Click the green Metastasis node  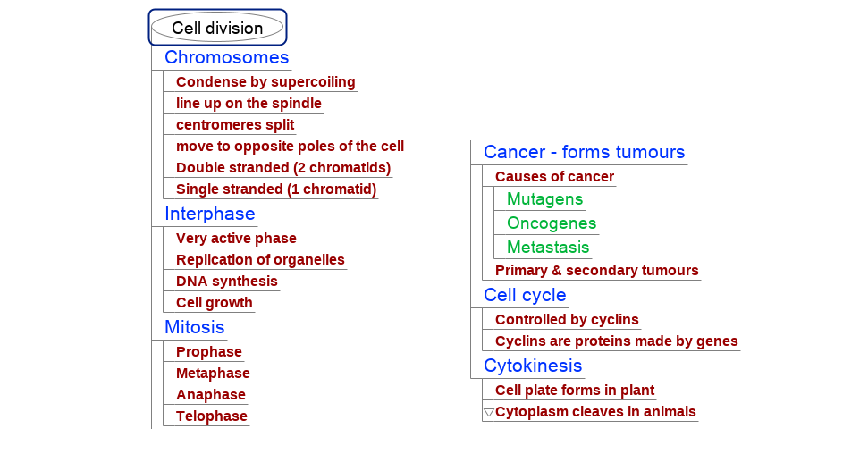point(548,247)
